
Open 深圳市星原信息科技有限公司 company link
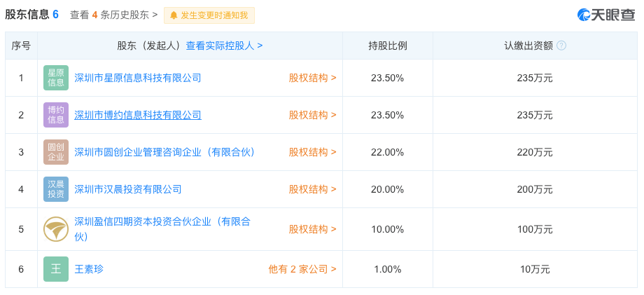click(x=138, y=78)
